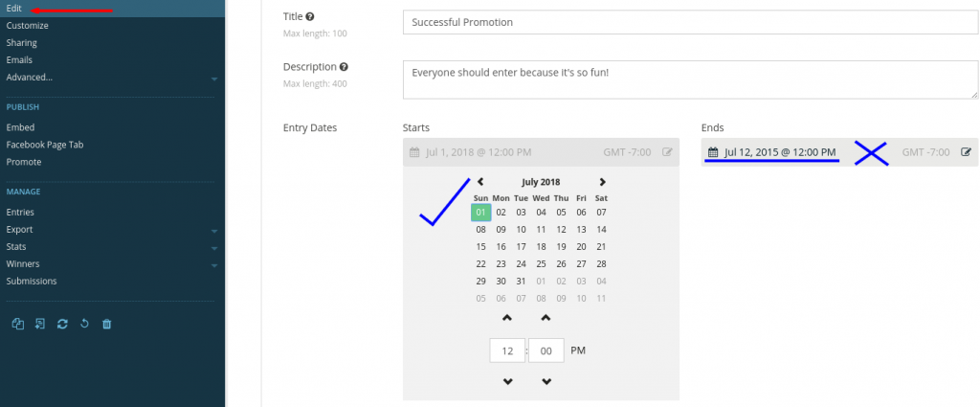Screen dimensions: 980x407
Task: Expand the Winners submenu
Action: [x=214, y=265]
